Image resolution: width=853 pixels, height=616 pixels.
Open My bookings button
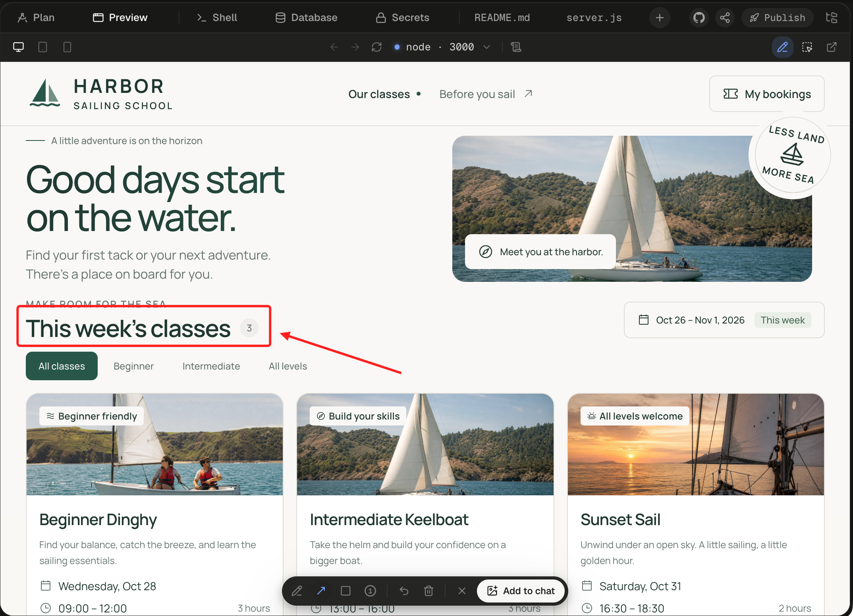point(767,94)
